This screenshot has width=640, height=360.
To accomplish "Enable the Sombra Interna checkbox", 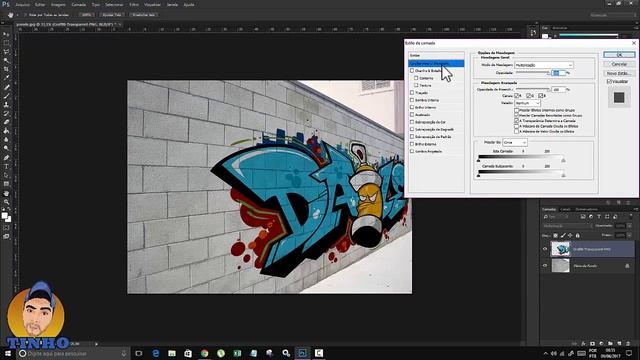I will point(412,100).
